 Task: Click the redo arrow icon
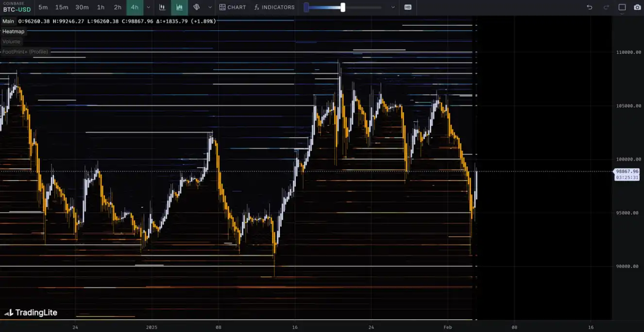(x=606, y=7)
